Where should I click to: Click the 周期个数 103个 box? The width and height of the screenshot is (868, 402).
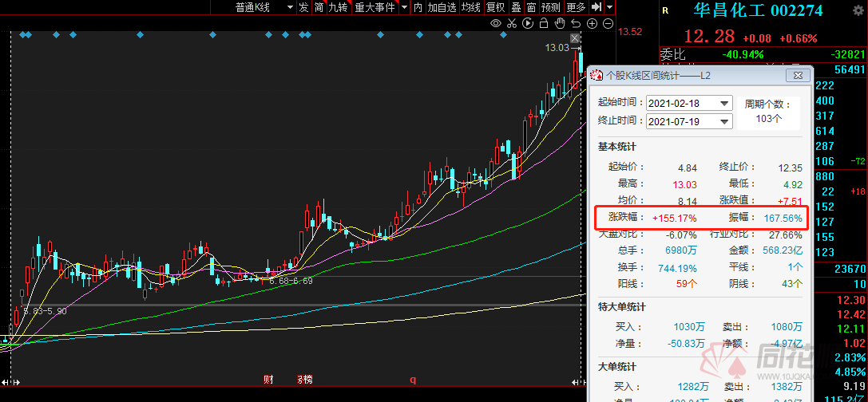tap(768, 112)
